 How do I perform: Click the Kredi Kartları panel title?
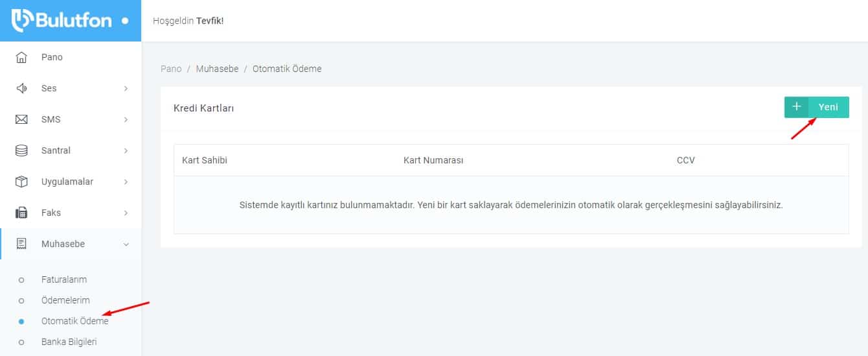[x=203, y=108]
